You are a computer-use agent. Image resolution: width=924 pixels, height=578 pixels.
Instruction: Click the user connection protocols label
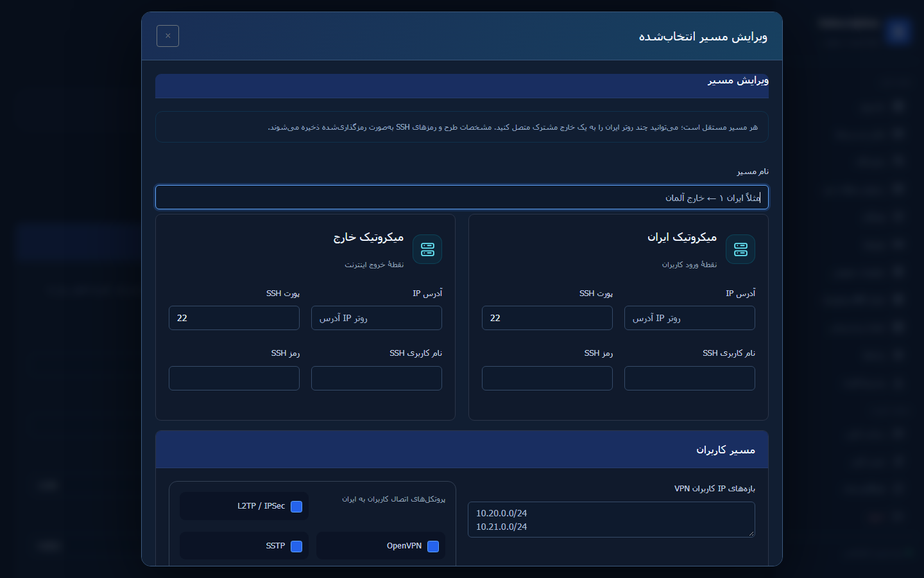click(393, 499)
